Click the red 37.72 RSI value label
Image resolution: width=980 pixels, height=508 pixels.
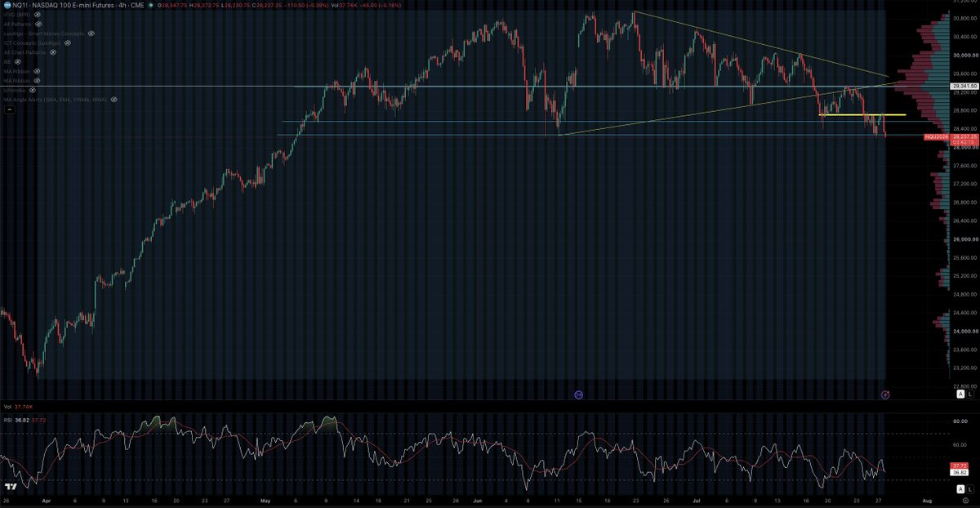[x=960, y=466]
